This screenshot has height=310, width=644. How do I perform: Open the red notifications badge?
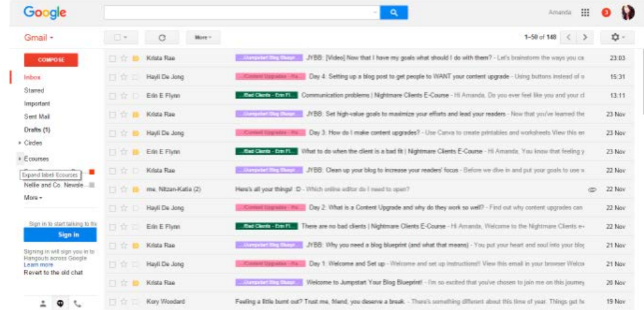click(x=606, y=13)
